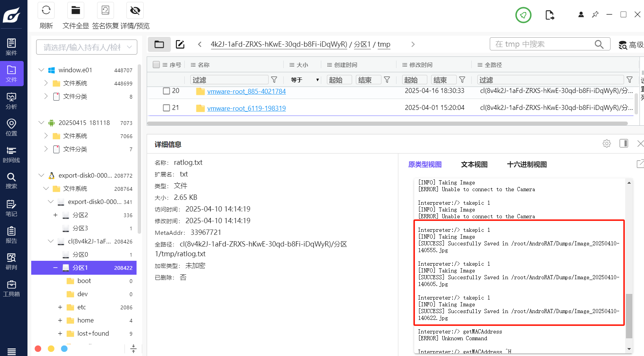Switch to 文本视图 tab
The image size is (644, 356).
(474, 164)
